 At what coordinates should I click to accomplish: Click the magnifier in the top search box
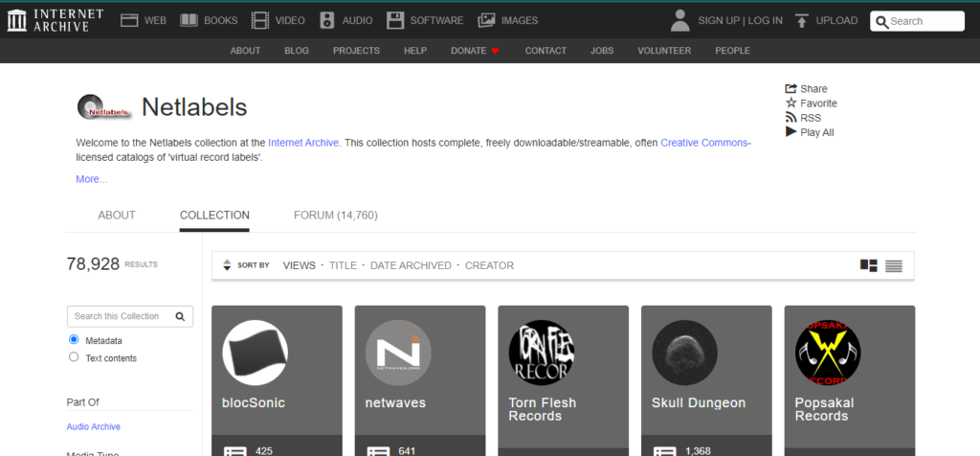tap(881, 22)
